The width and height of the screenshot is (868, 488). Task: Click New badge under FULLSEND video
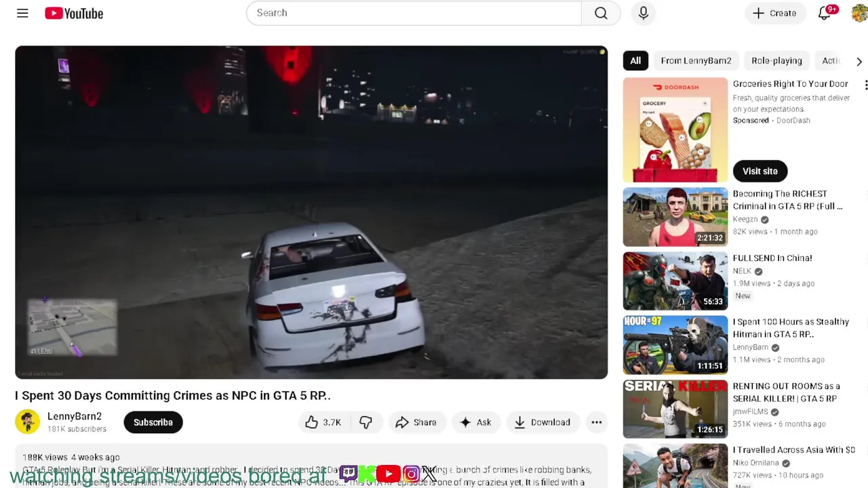click(743, 296)
